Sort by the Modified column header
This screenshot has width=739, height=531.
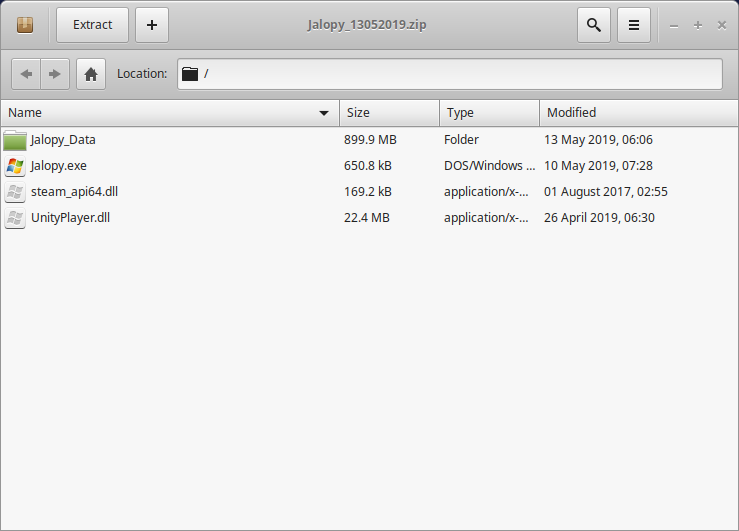pos(639,113)
